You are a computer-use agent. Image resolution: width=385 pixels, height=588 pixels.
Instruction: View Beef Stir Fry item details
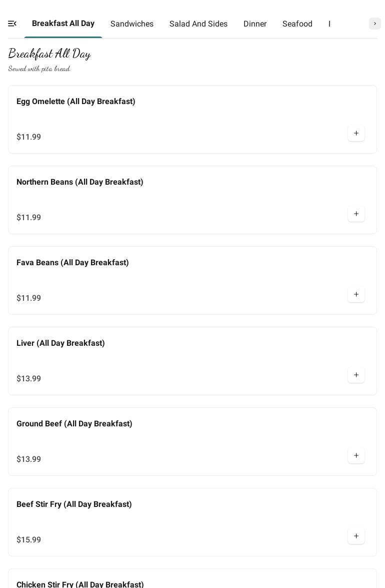[74, 504]
